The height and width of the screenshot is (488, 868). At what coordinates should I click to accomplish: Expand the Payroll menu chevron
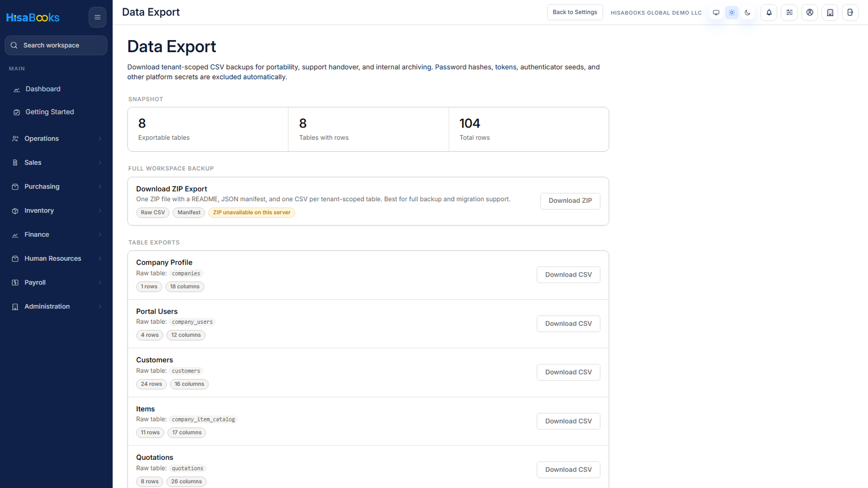tap(100, 282)
